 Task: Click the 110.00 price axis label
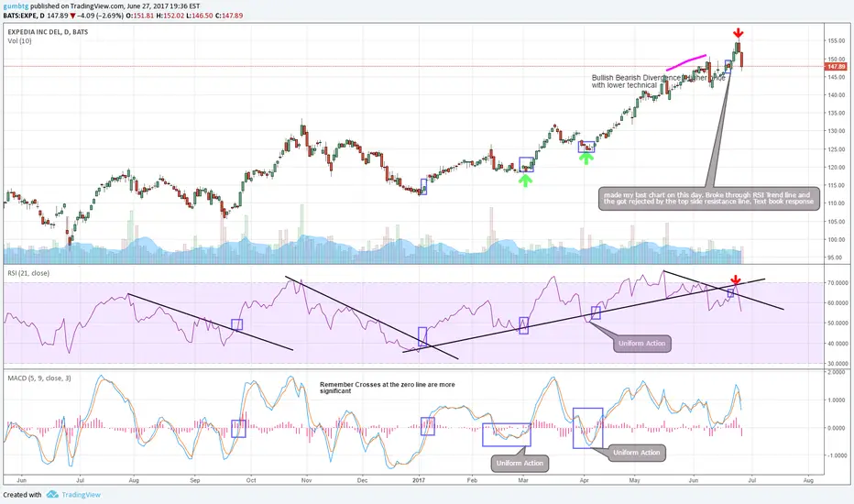[836, 203]
